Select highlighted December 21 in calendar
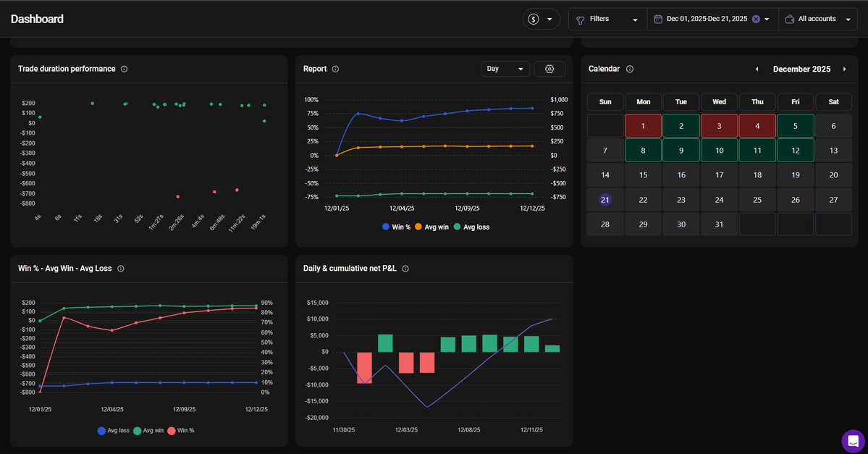 pyautogui.click(x=605, y=200)
